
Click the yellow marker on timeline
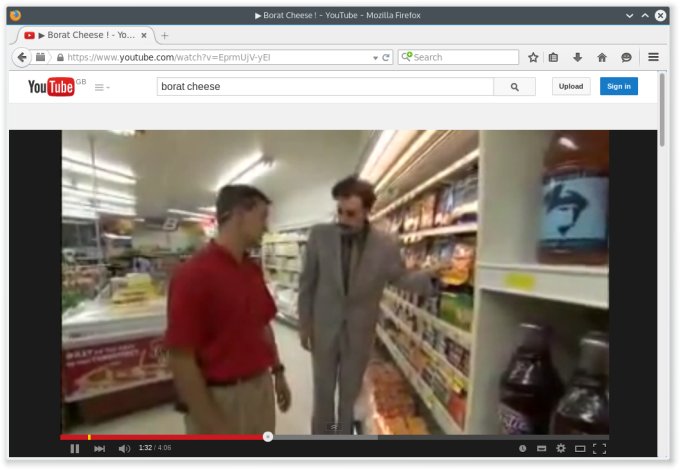click(x=89, y=437)
